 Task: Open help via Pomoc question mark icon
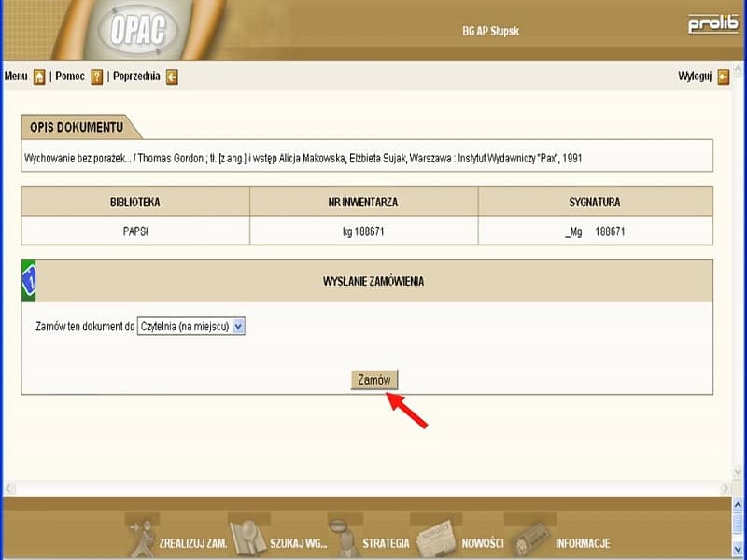[97, 77]
